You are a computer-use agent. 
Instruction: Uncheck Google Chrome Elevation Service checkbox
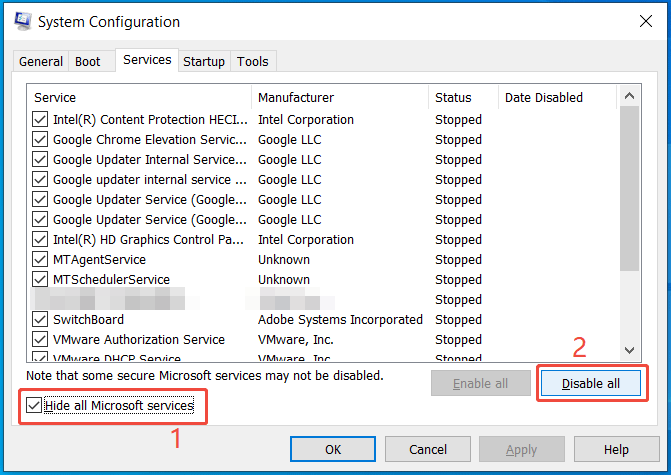pyautogui.click(x=40, y=140)
